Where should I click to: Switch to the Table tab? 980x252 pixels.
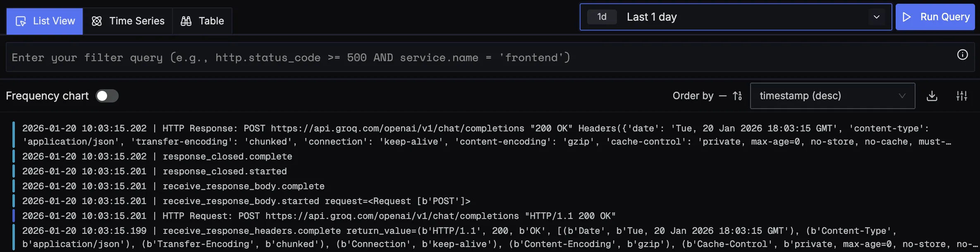(x=202, y=21)
